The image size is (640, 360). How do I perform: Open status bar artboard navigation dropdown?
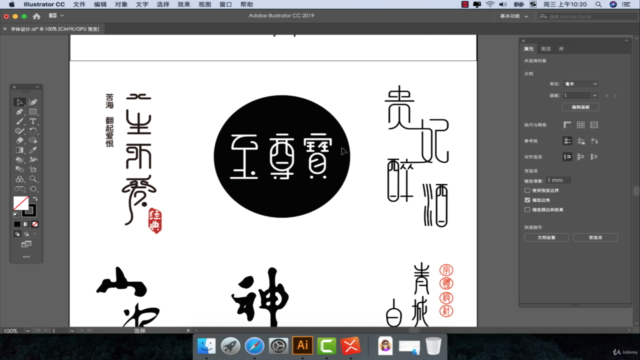coord(72,331)
